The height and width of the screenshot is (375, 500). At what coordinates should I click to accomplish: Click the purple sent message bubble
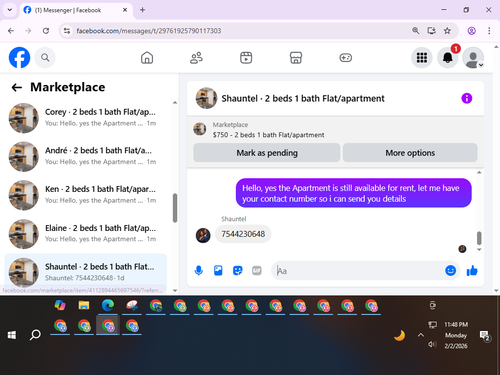[354, 193]
